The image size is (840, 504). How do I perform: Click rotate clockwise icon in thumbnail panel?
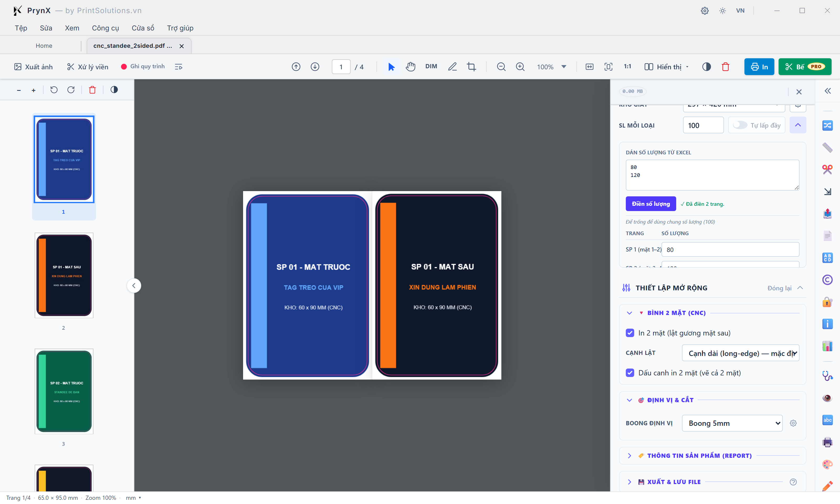click(71, 90)
